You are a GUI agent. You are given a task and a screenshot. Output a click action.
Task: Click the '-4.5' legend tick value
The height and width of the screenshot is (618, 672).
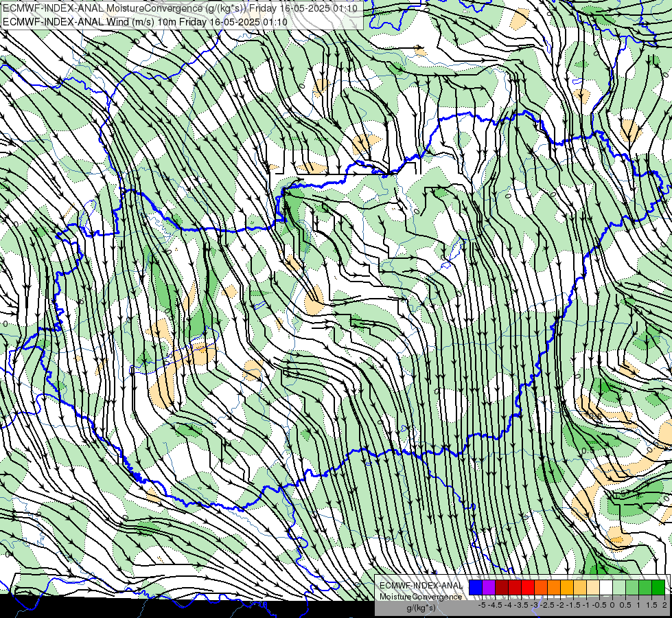tap(495, 605)
